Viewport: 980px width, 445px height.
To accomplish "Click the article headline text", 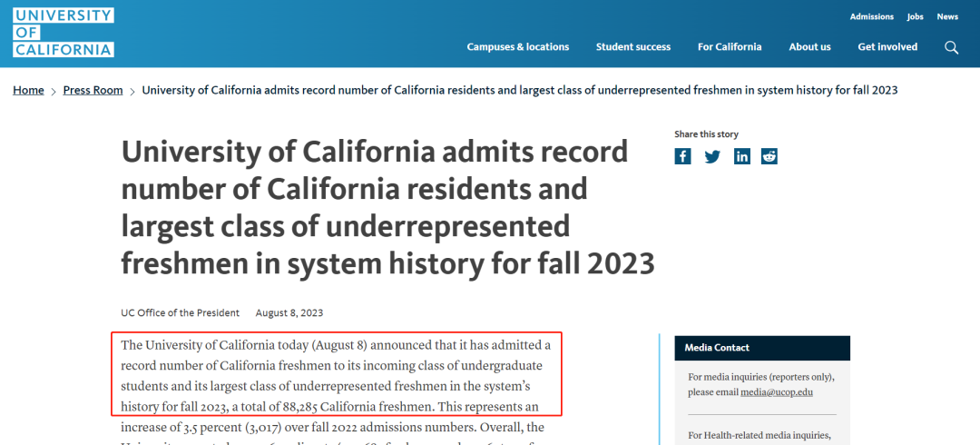I will (x=387, y=207).
